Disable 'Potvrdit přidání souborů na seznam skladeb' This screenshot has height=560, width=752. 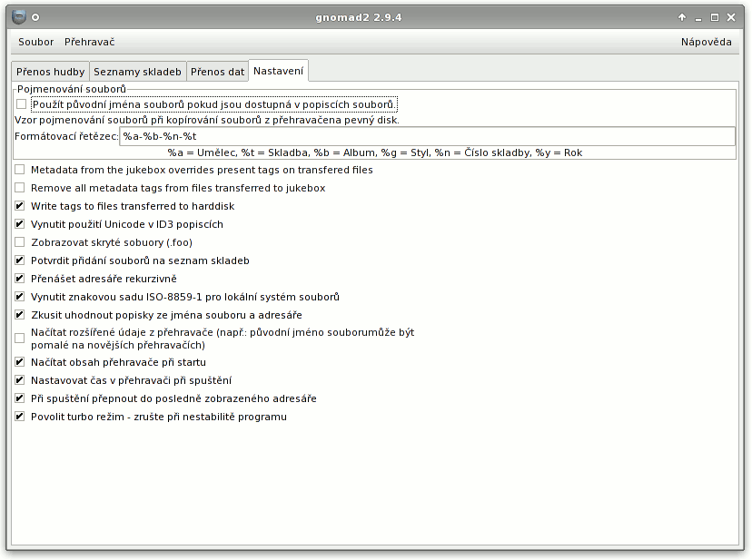pos(20,260)
